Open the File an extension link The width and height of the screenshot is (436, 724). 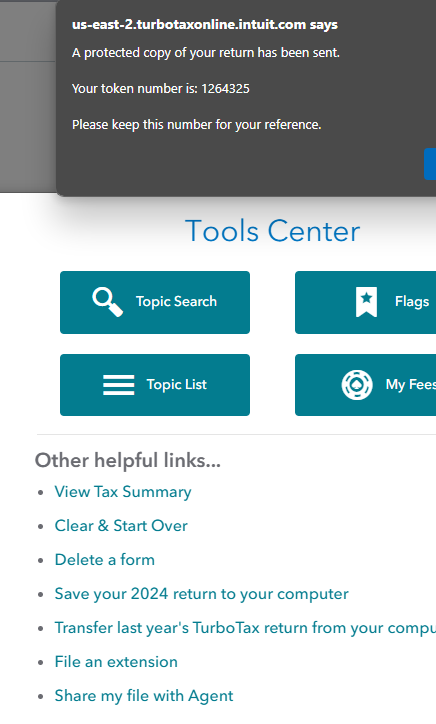(116, 662)
